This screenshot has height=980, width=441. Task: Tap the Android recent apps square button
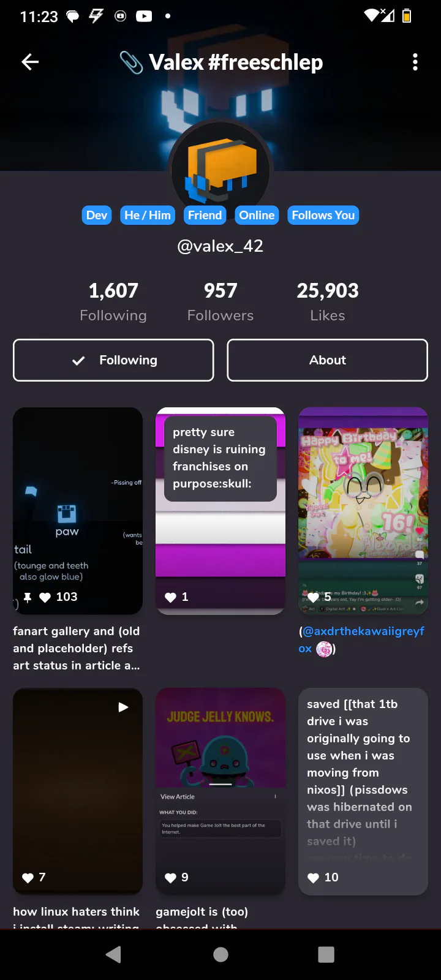coord(326,954)
